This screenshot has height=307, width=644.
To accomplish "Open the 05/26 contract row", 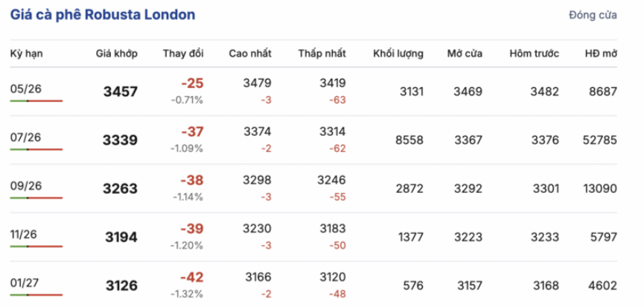I will coord(313,91).
